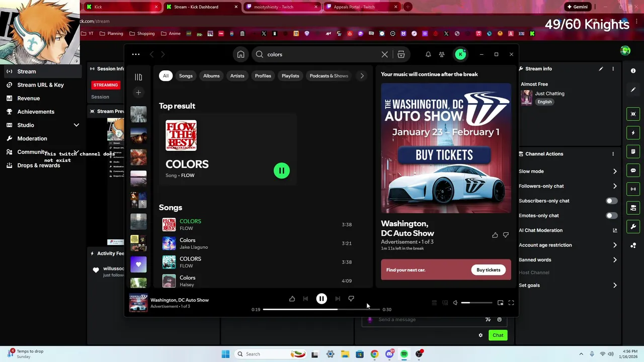Show more filter chips with right arrow
644x362 pixels.
click(362, 76)
